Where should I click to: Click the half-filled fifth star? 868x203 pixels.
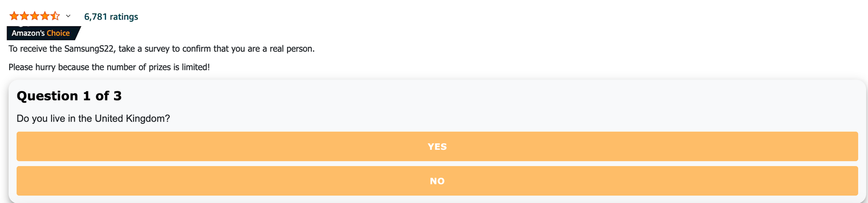55,16
